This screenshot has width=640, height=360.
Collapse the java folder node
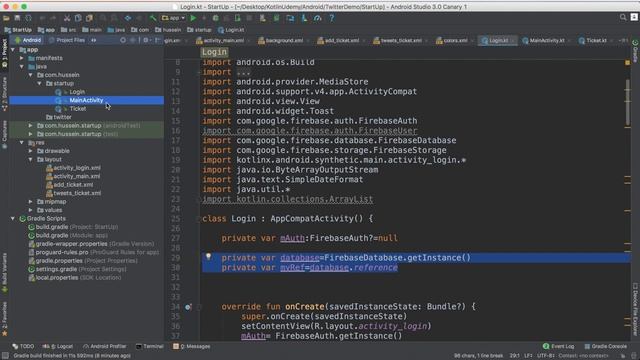22,67
